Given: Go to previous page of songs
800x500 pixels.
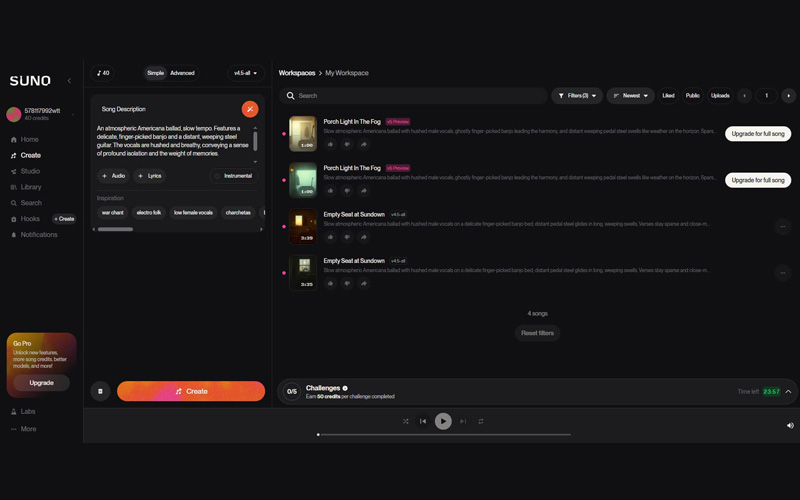Looking at the screenshot, I should point(744,95).
